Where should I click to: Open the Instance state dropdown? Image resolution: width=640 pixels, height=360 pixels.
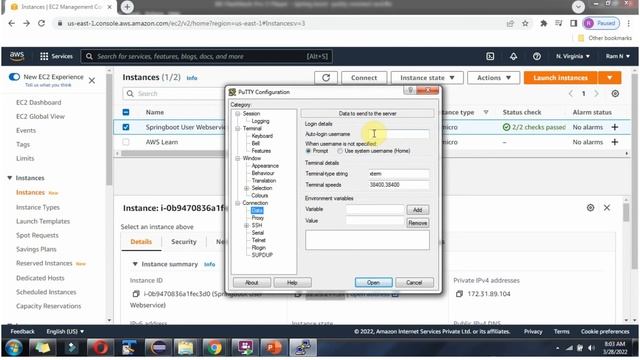click(x=427, y=78)
